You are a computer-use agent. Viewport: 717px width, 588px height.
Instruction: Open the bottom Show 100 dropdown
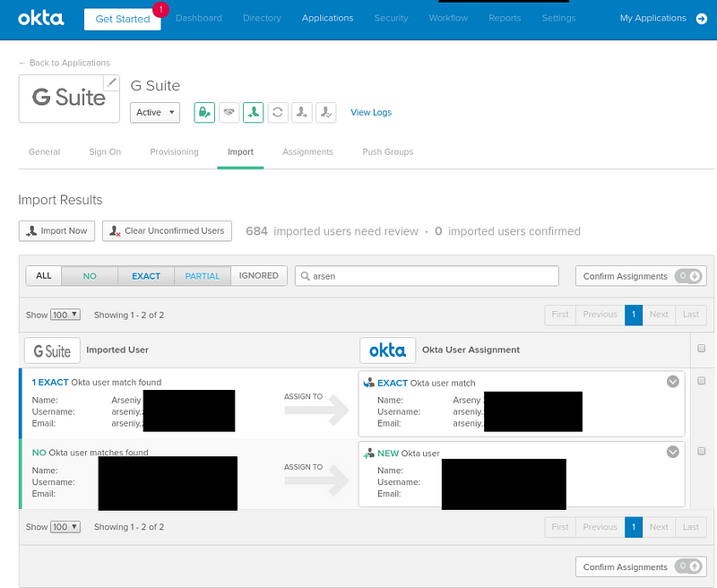point(65,527)
